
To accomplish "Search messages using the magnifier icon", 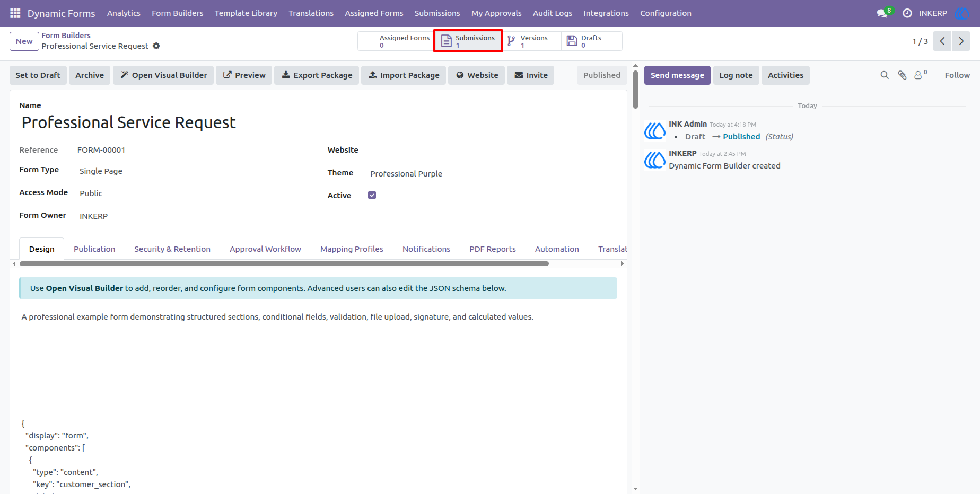I will click(x=885, y=75).
